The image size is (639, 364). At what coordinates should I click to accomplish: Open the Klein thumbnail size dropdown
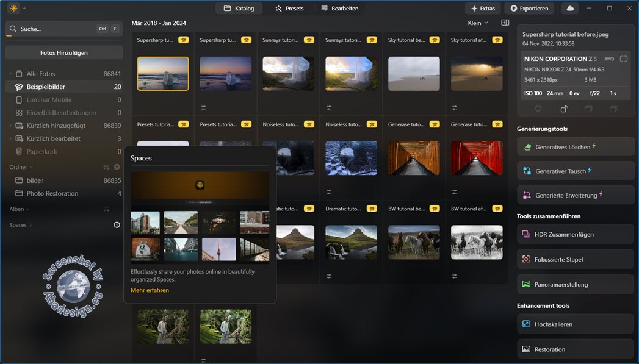coord(478,23)
